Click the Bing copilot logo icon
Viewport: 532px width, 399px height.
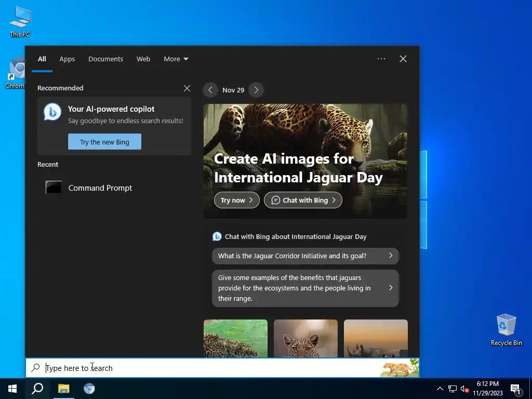tap(52, 112)
